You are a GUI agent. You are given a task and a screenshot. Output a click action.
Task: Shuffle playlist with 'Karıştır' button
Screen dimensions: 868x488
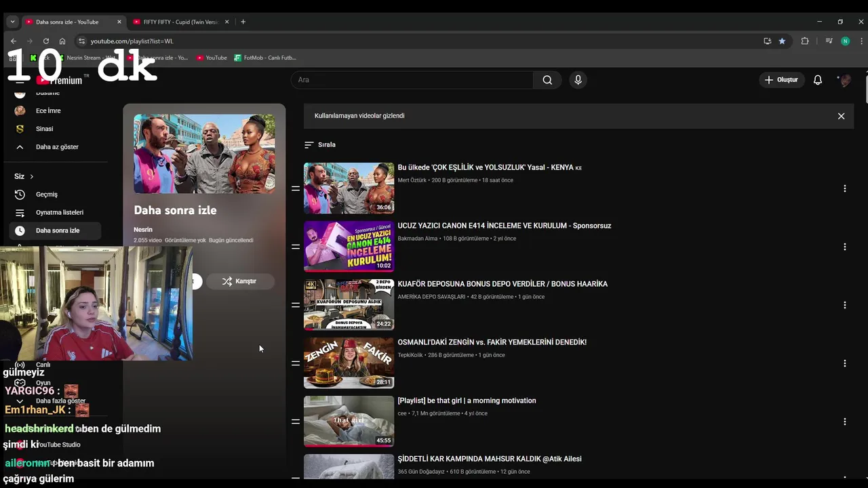tap(240, 281)
